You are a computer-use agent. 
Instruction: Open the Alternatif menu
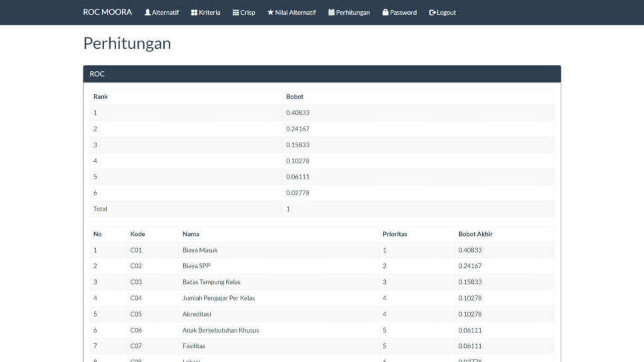pyautogui.click(x=161, y=12)
